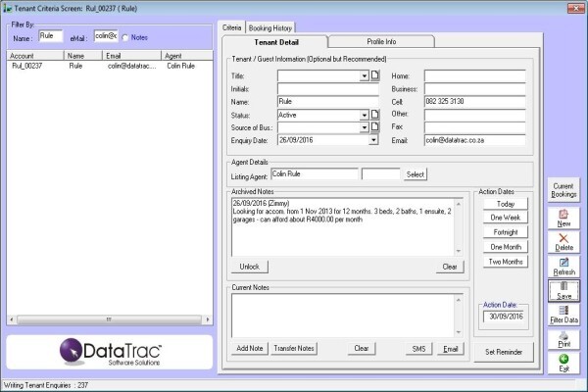
Task: Click the Print icon button
Action: (563, 339)
